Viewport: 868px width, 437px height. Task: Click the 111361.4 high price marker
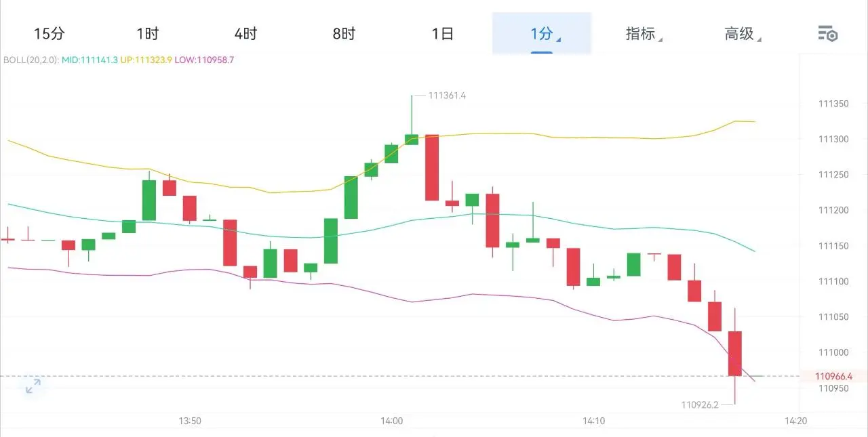(447, 96)
